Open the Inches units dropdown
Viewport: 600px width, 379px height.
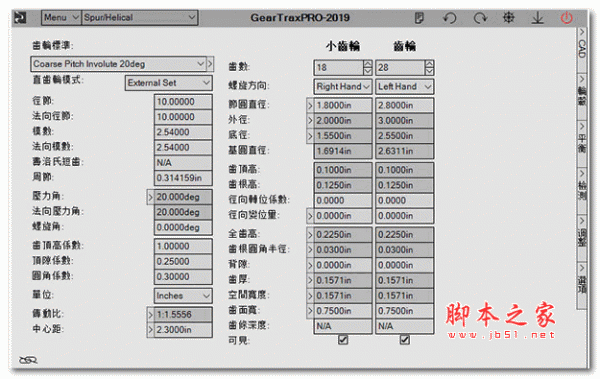coord(183,296)
